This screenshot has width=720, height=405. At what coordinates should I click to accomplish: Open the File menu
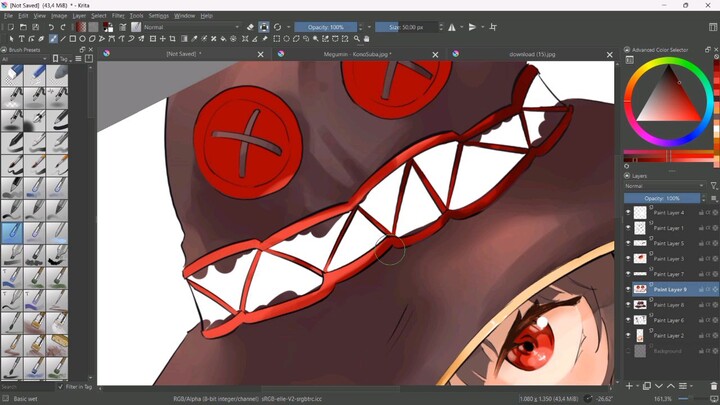8,16
